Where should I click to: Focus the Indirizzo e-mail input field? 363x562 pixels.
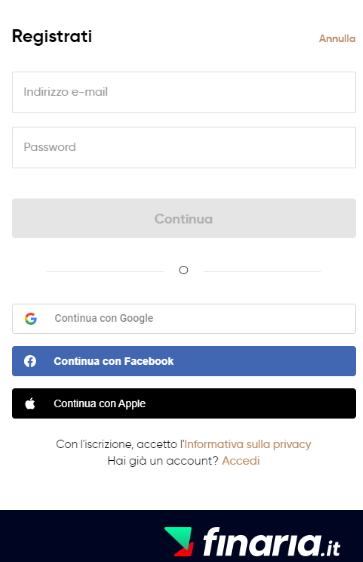coord(184,92)
